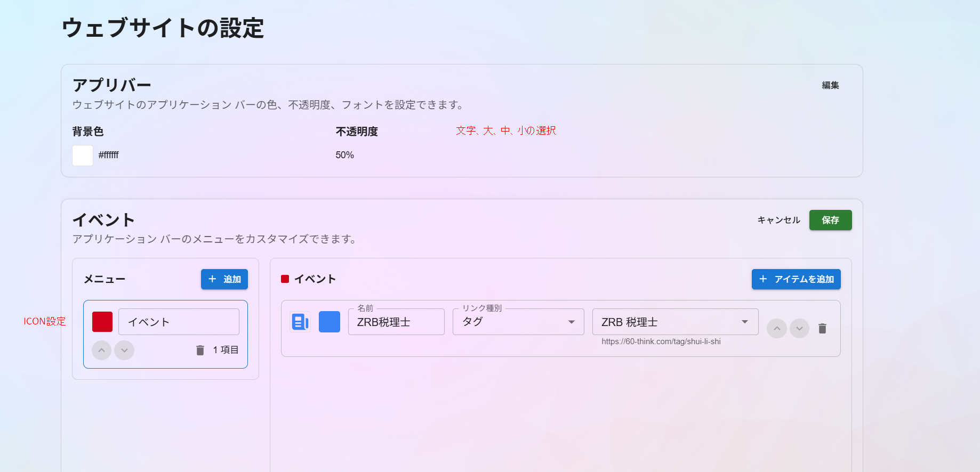
Task: Move the イベント menu up with arrow icon
Action: [x=102, y=351]
